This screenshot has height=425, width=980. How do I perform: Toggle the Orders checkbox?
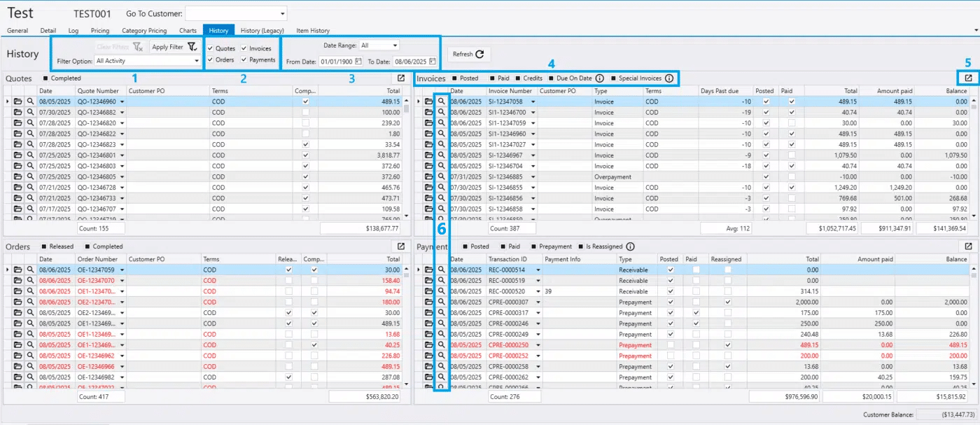click(210, 60)
